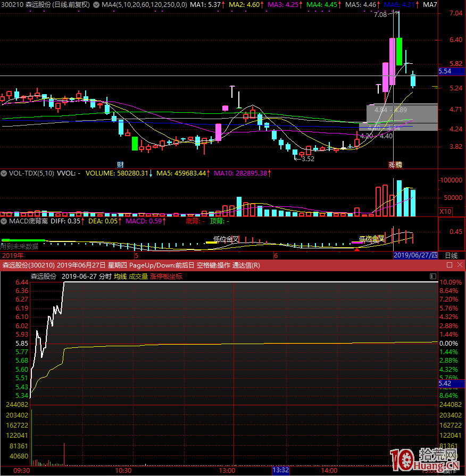Click the MA5: 4.46 value in the top bar
This screenshot has width=466, height=476.
[361, 5]
